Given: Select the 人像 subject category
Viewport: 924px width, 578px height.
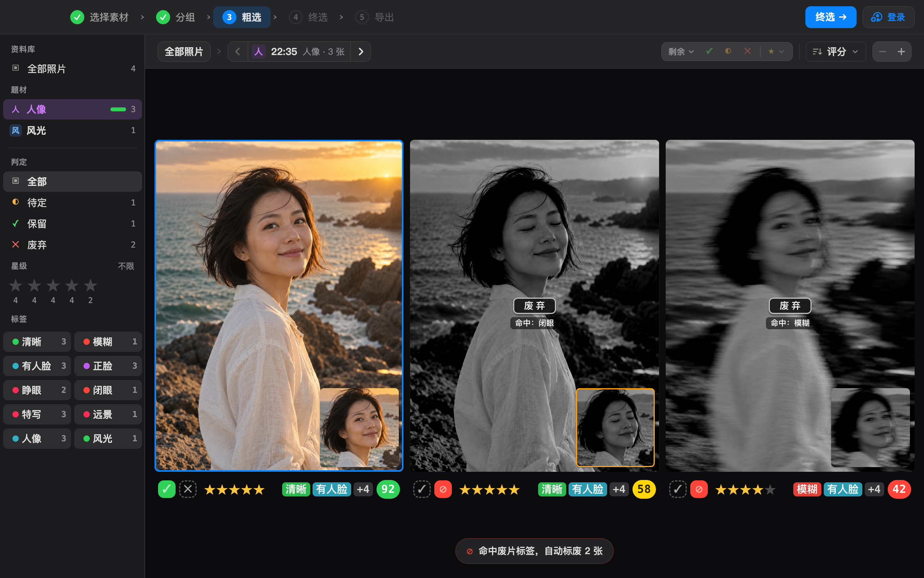Looking at the screenshot, I should point(73,109).
